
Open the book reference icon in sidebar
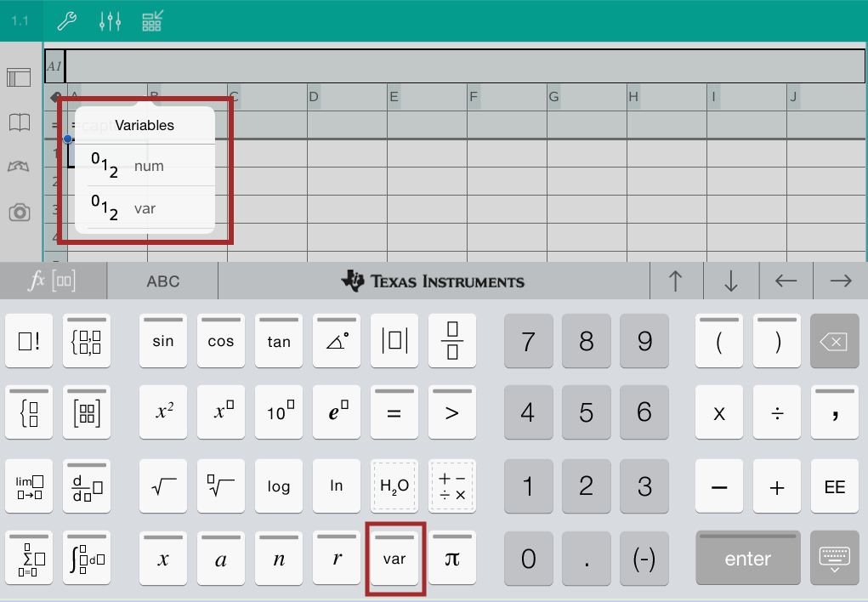coord(20,122)
